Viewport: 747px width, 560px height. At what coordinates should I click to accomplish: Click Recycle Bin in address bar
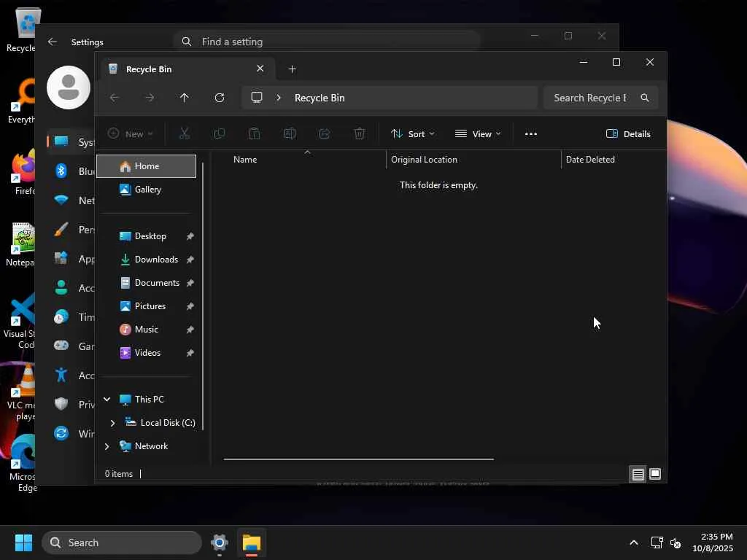coord(320,98)
